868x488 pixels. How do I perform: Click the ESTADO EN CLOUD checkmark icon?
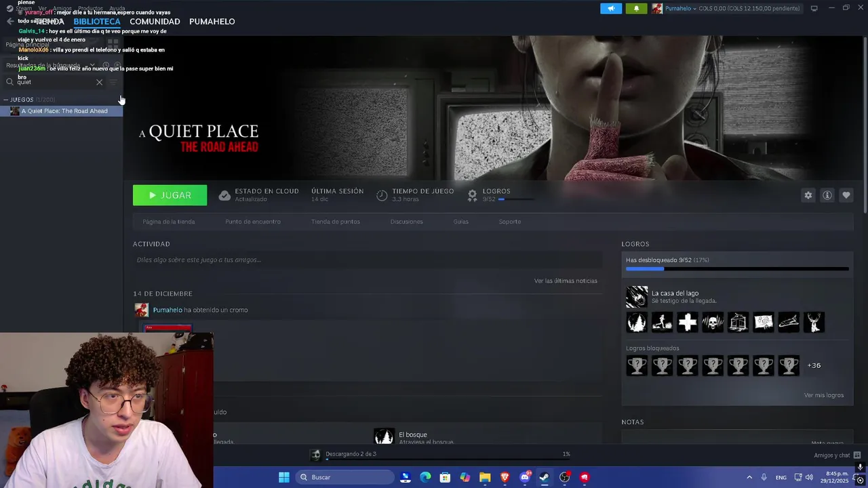tap(224, 195)
